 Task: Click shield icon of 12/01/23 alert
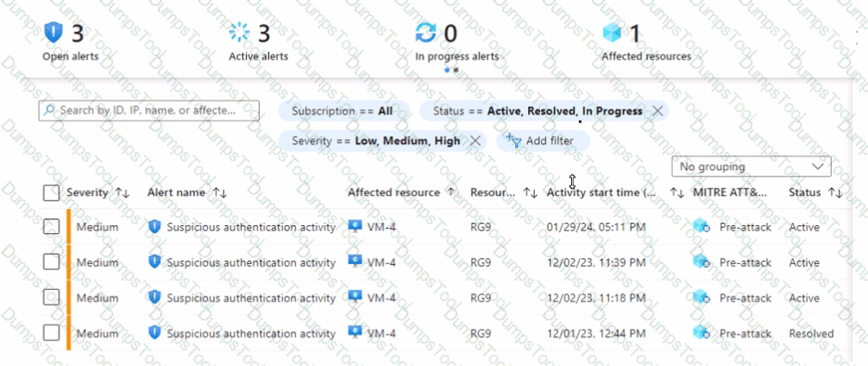point(154,333)
